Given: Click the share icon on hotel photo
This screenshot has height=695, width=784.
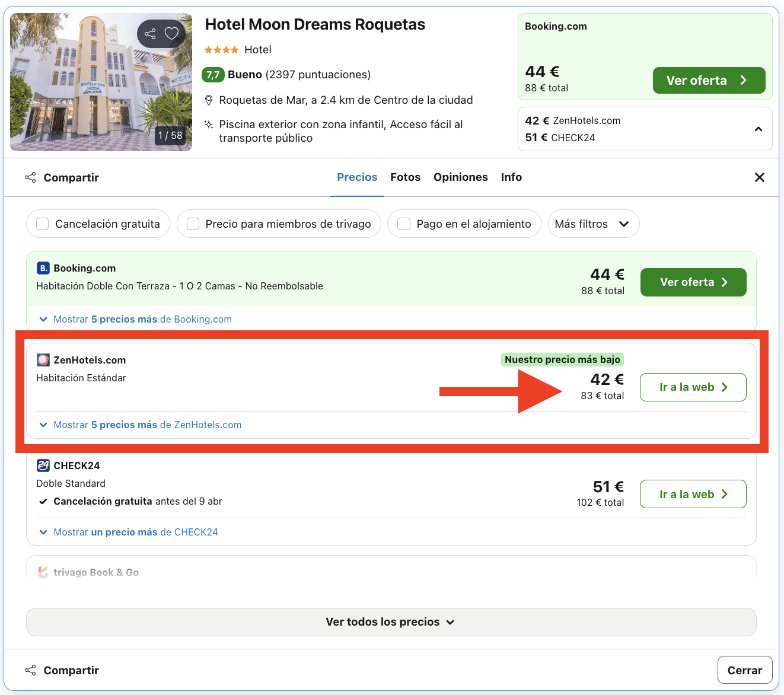Looking at the screenshot, I should [150, 34].
